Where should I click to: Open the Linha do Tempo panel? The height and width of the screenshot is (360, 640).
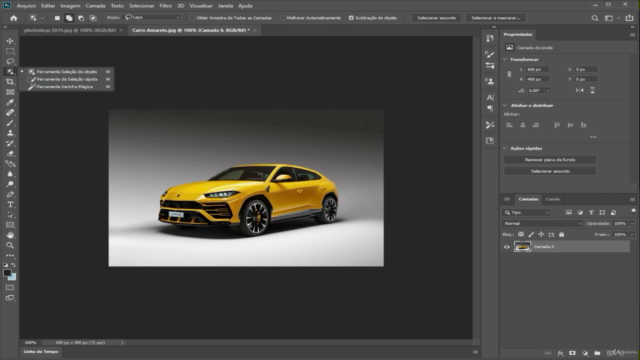[x=41, y=352]
